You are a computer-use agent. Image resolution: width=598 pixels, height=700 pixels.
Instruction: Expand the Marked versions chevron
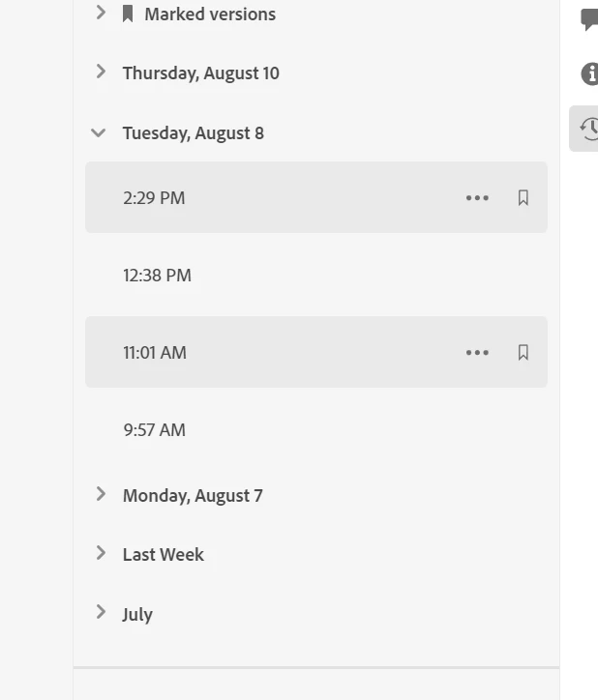[x=101, y=13]
